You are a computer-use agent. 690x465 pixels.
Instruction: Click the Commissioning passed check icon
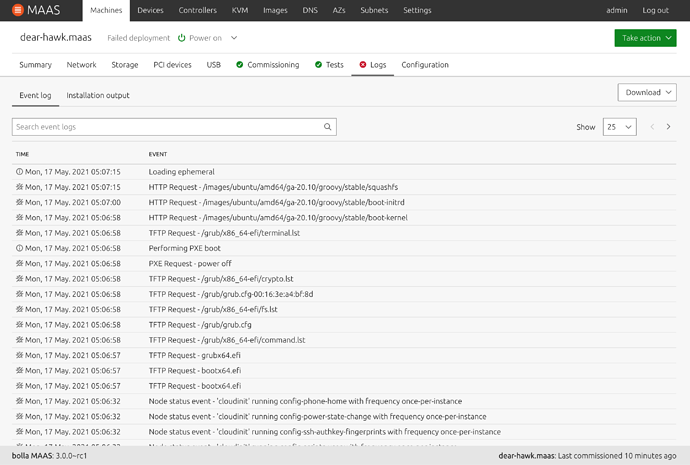240,65
